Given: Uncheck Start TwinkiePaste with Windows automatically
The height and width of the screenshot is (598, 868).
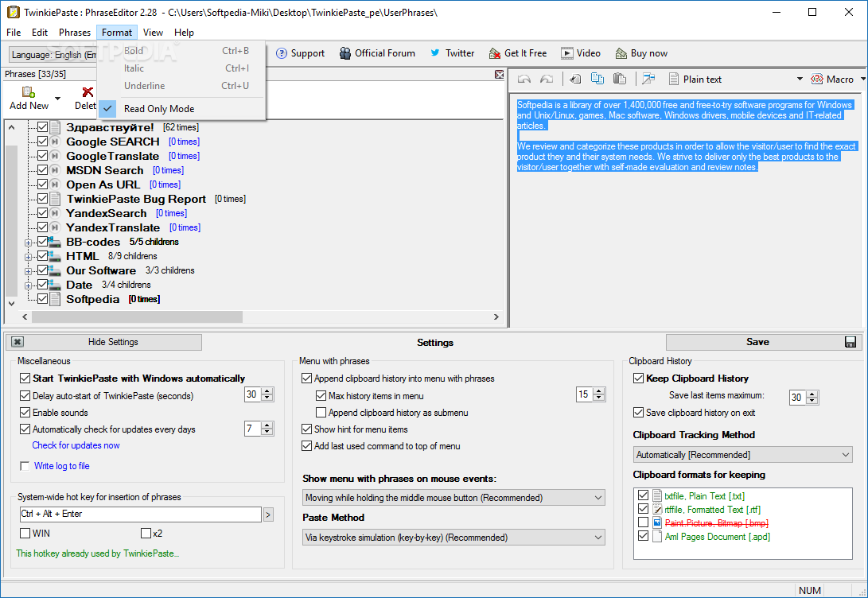Looking at the screenshot, I should [25, 379].
